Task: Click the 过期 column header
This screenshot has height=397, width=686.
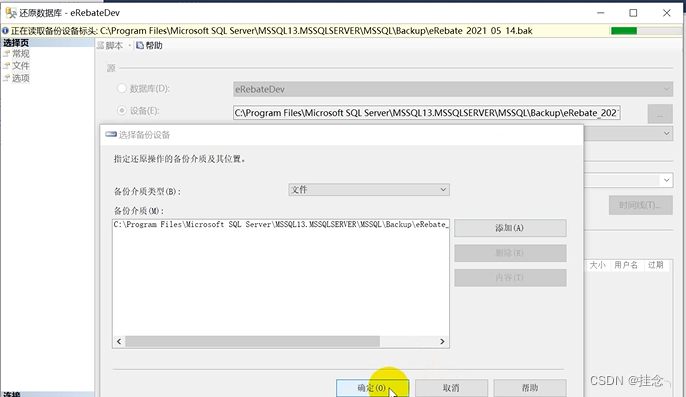Action: [x=656, y=265]
